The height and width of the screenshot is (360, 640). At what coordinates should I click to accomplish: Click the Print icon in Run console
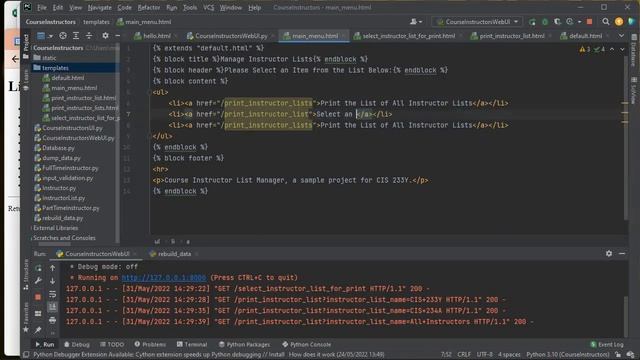point(53,320)
